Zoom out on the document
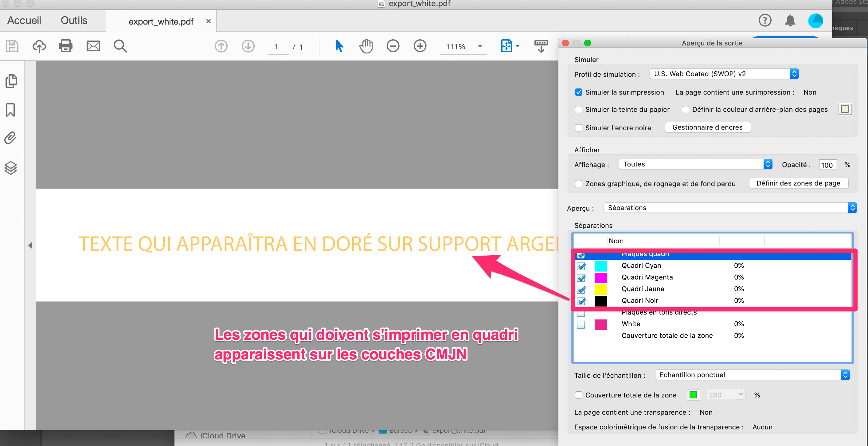The height and width of the screenshot is (446, 868). [393, 46]
